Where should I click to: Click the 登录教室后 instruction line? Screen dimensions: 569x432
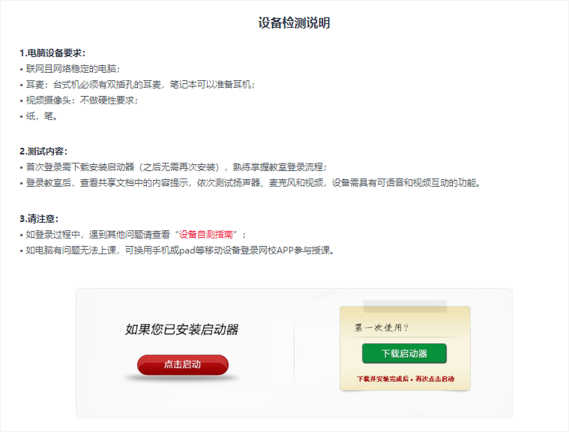(x=250, y=183)
